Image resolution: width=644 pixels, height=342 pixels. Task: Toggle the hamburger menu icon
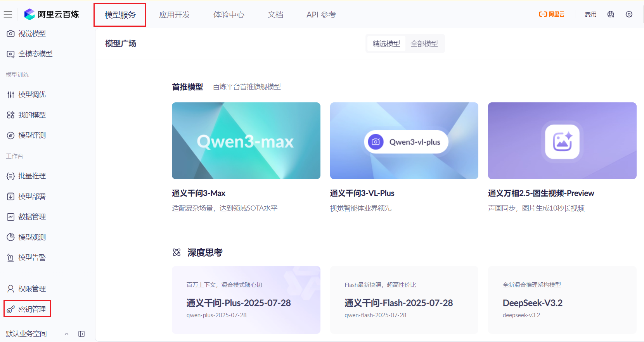pyautogui.click(x=8, y=14)
